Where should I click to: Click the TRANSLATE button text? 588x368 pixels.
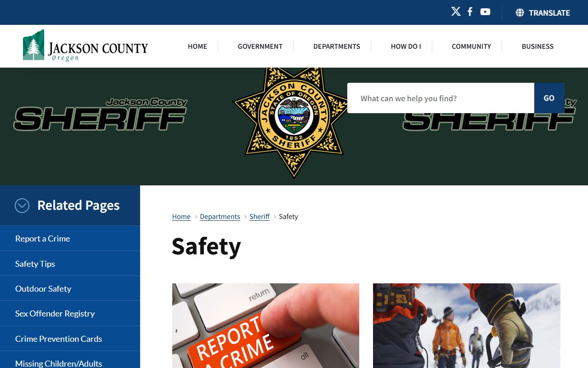tap(549, 13)
